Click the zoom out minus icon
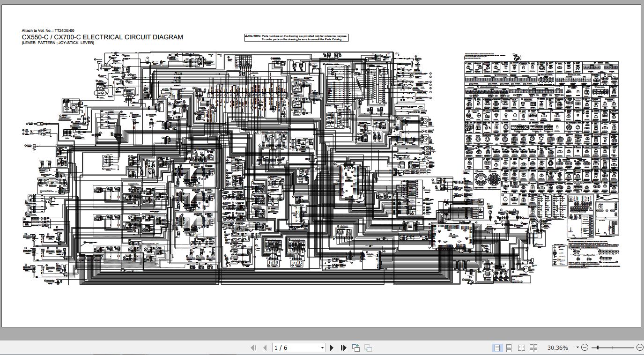The height and width of the screenshot is (355, 644). click(585, 348)
